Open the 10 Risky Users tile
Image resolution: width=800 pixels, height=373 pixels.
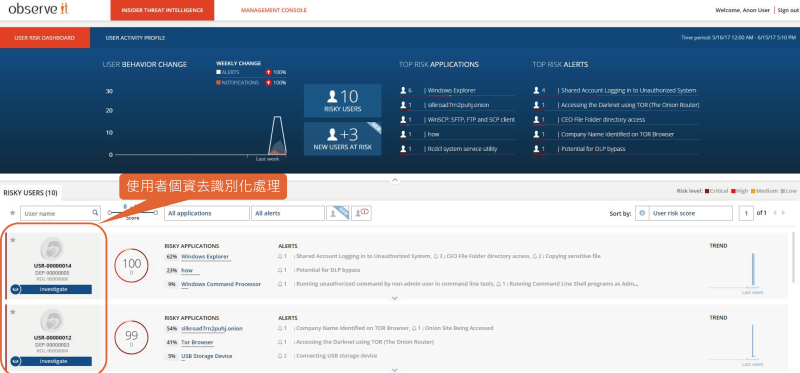[342, 101]
